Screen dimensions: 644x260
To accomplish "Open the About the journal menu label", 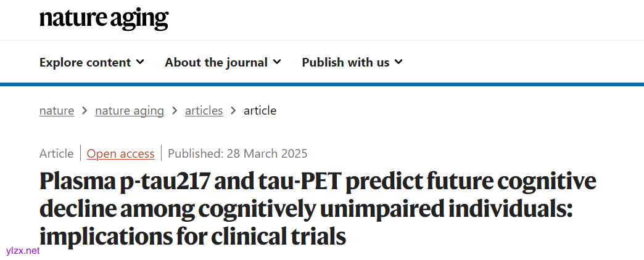I will tap(216, 62).
